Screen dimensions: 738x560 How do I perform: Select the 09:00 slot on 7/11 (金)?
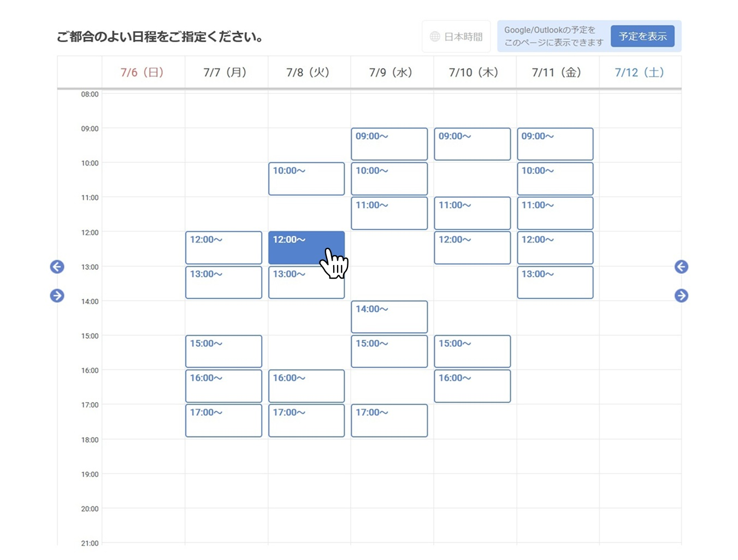(x=555, y=144)
